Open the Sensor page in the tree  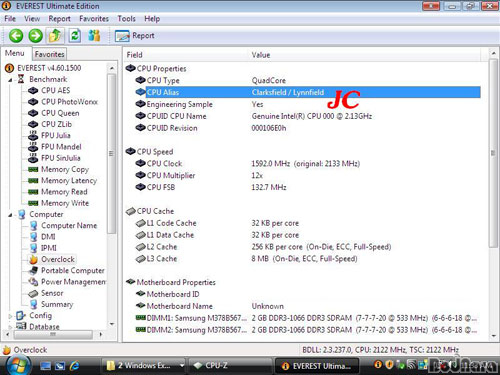(x=52, y=293)
